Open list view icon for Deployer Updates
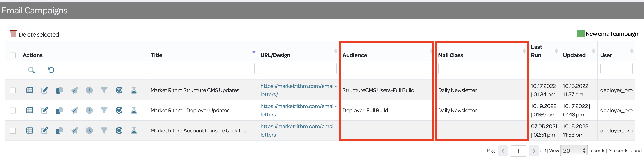Image resolution: width=644 pixels, height=164 pixels. coord(30,110)
